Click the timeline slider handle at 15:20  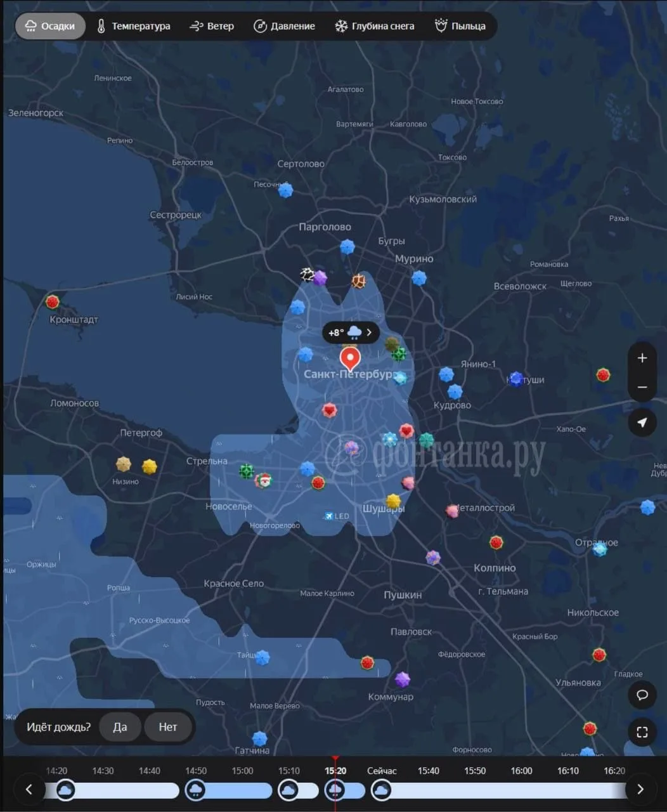point(335,790)
